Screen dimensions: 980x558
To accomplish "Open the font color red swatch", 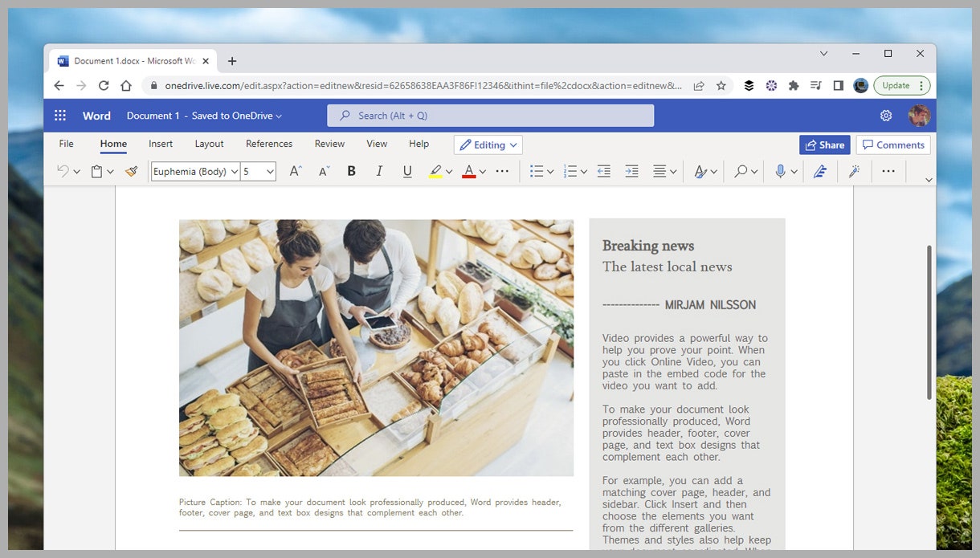I will tap(470, 171).
